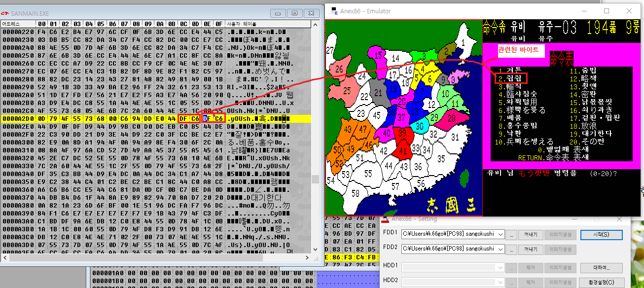
Task: Click province 27 on the map
Action: tap(330, 50)
